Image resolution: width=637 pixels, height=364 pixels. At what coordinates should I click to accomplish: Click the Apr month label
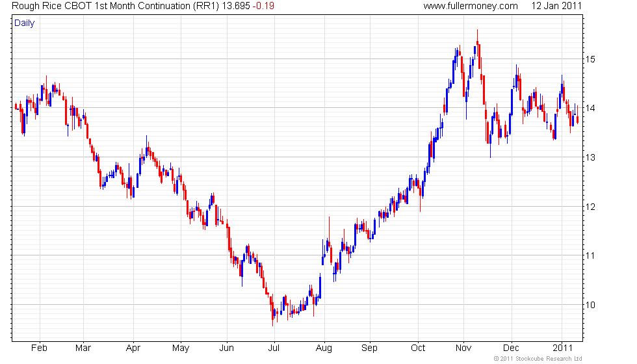click(x=133, y=348)
